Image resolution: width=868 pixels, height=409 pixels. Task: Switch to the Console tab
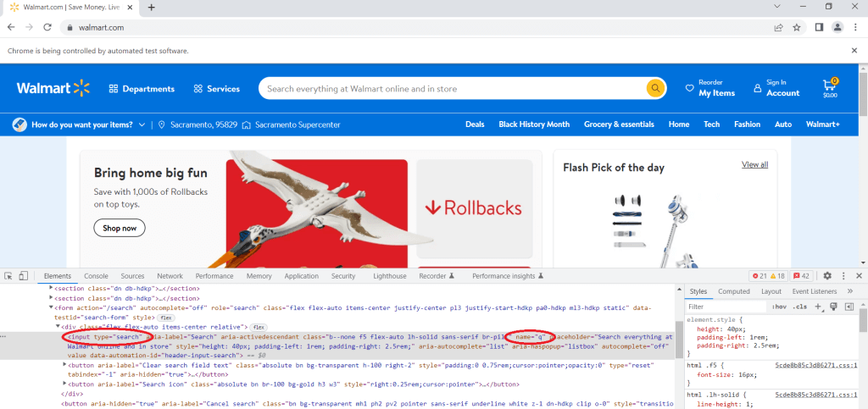pyautogui.click(x=96, y=276)
